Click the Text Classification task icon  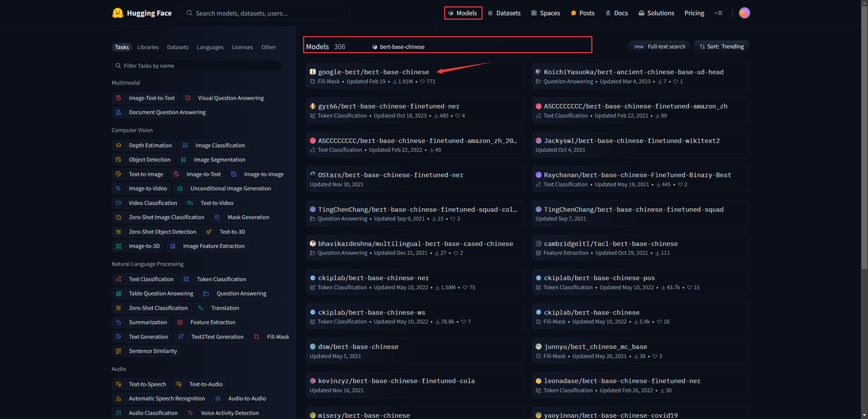(118, 279)
